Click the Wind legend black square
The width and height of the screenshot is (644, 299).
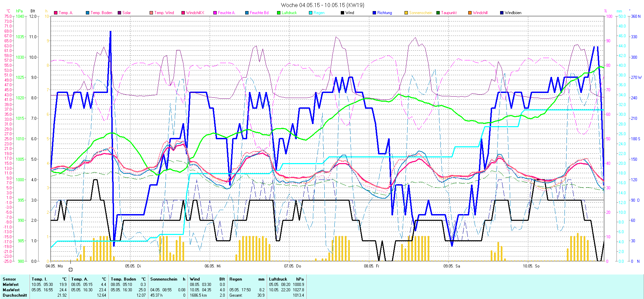[x=342, y=13]
